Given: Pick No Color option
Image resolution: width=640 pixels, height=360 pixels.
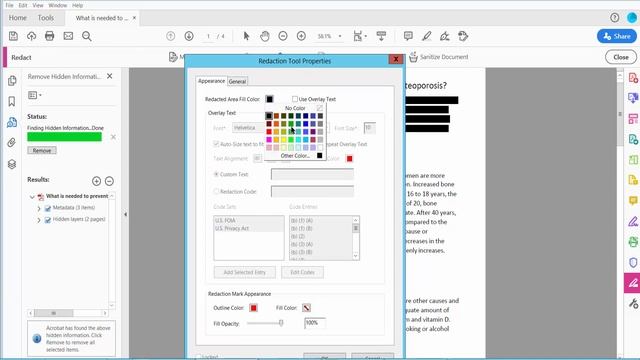Looking at the screenshot, I should tap(295, 108).
